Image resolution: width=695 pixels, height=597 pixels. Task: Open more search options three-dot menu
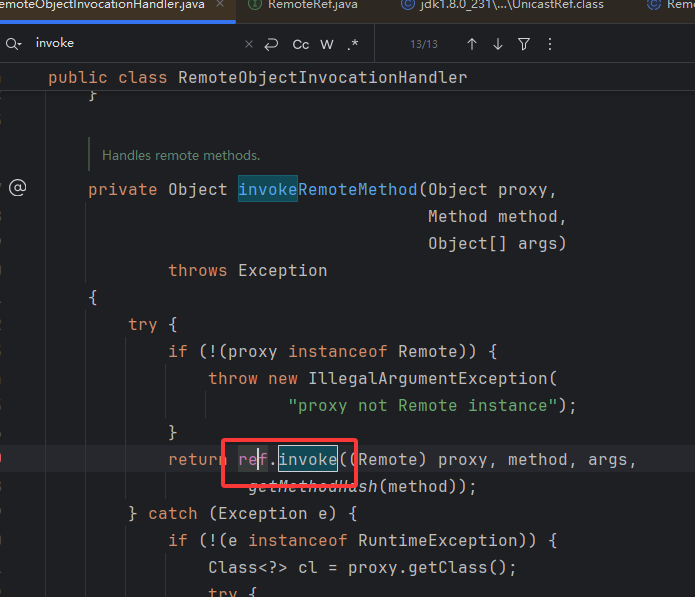(x=549, y=44)
